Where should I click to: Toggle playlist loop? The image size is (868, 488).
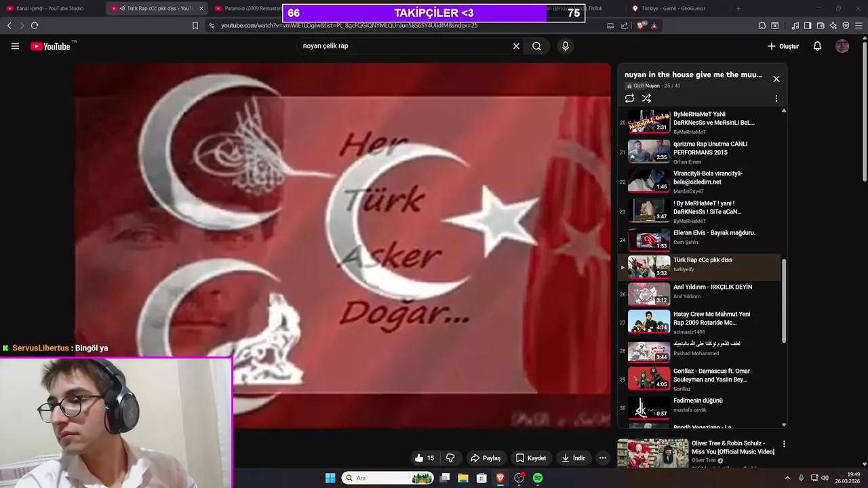(x=630, y=98)
